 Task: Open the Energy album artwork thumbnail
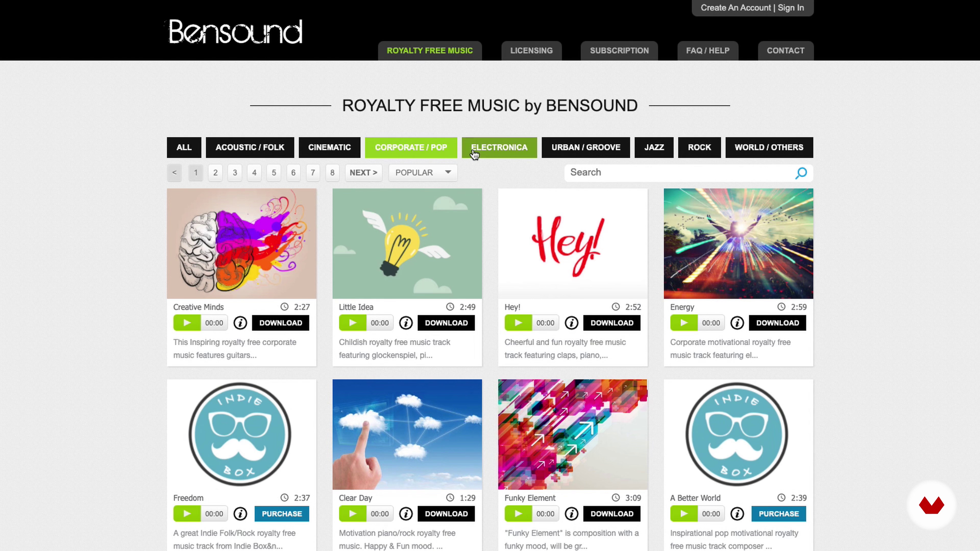[x=738, y=243]
